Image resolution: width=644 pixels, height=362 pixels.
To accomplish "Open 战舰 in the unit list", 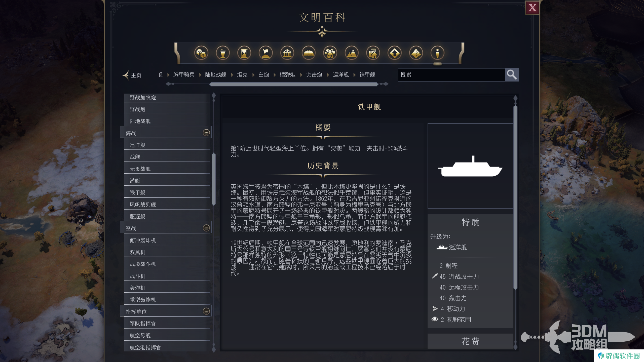I will click(x=167, y=157).
